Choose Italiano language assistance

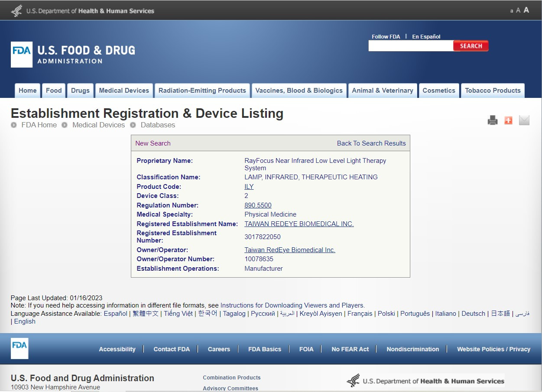(446, 314)
